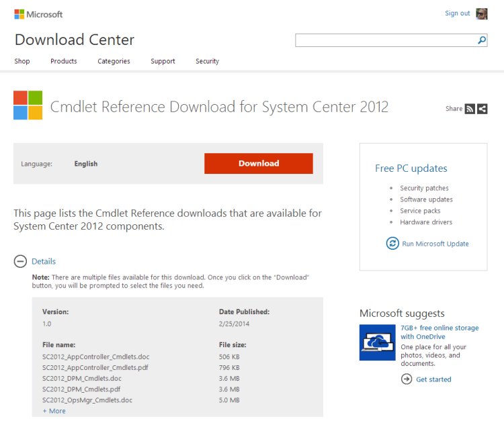
Task: Open the OneDrive cloud storage thumbnail
Action: 378,342
